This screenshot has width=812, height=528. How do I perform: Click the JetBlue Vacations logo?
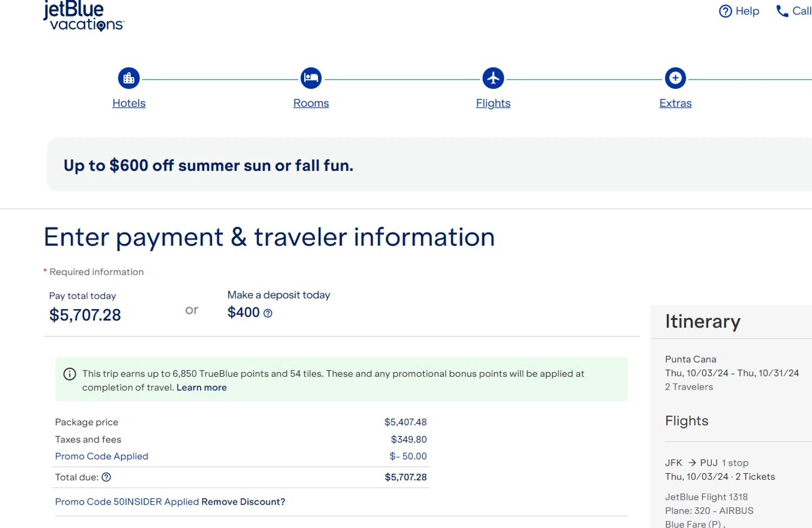coord(84,16)
